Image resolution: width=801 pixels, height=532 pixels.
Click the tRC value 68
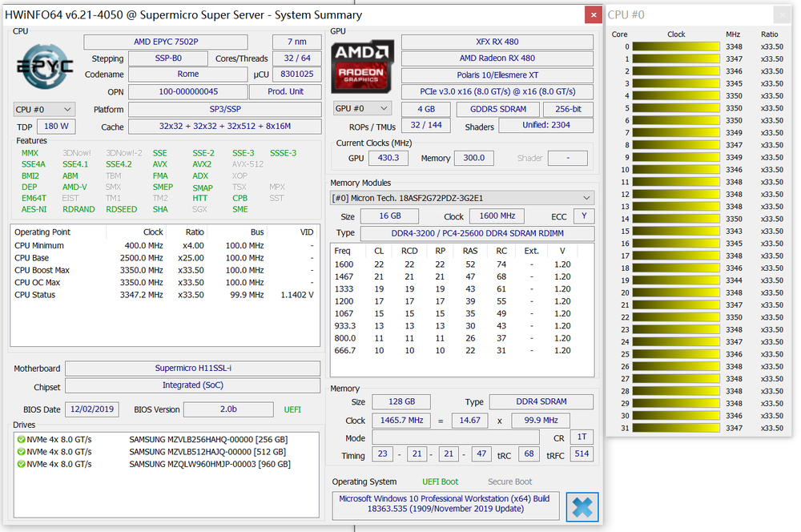pyautogui.click(x=529, y=453)
